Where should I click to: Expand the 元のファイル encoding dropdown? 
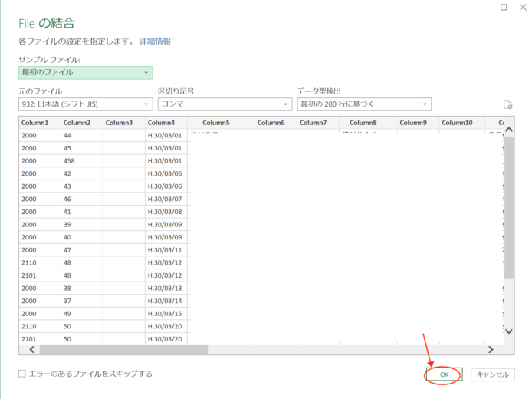[85, 104]
